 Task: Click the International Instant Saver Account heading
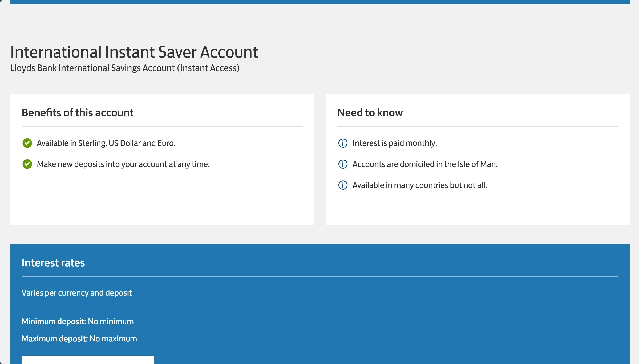[134, 52]
